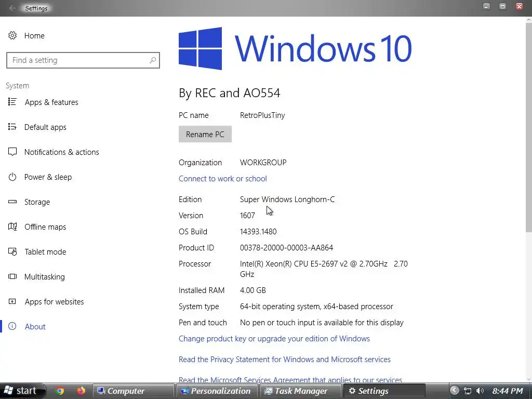This screenshot has height=399, width=532.
Task: Maximize the Settings window
Action: [503, 6]
